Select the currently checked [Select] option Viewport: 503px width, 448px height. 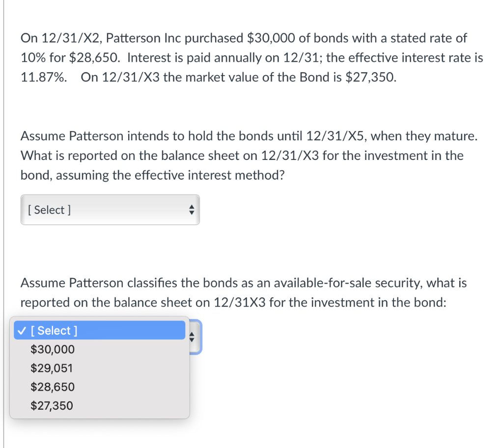pos(98,330)
